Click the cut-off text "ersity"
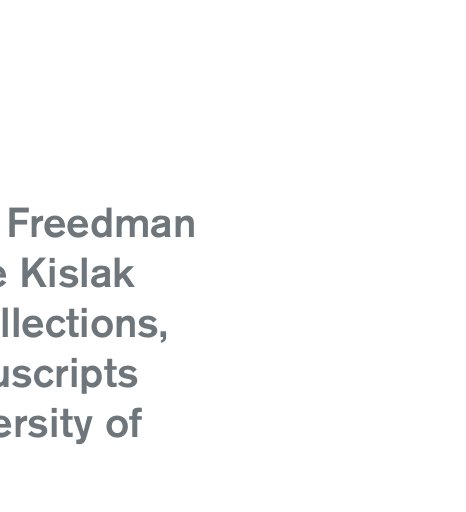Image resolution: width=466 pixels, height=512 pixels. [x=46, y=425]
